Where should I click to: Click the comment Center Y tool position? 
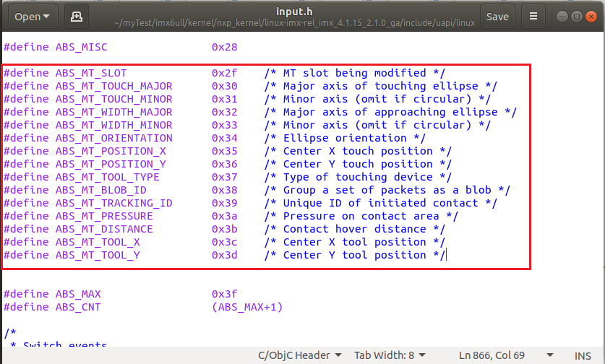pos(355,255)
